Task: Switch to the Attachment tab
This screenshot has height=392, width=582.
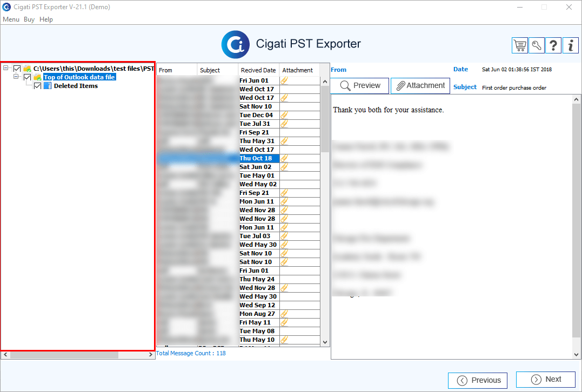Action: [420, 86]
